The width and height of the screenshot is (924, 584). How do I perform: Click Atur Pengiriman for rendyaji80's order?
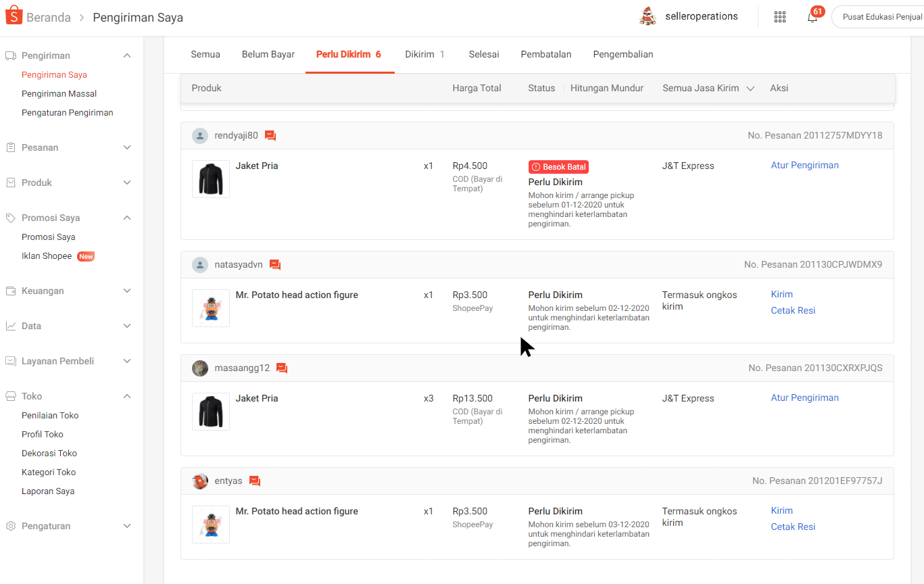(804, 165)
